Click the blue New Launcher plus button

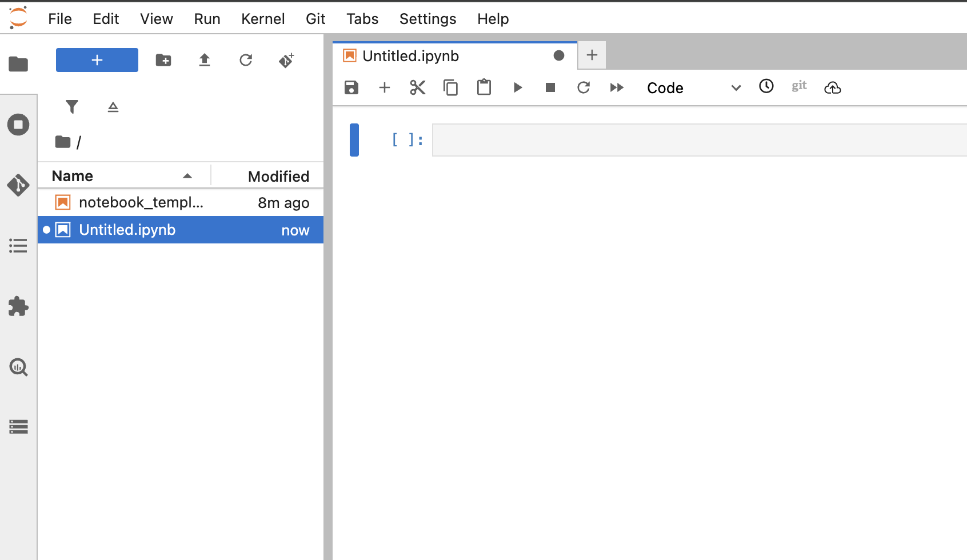97,60
